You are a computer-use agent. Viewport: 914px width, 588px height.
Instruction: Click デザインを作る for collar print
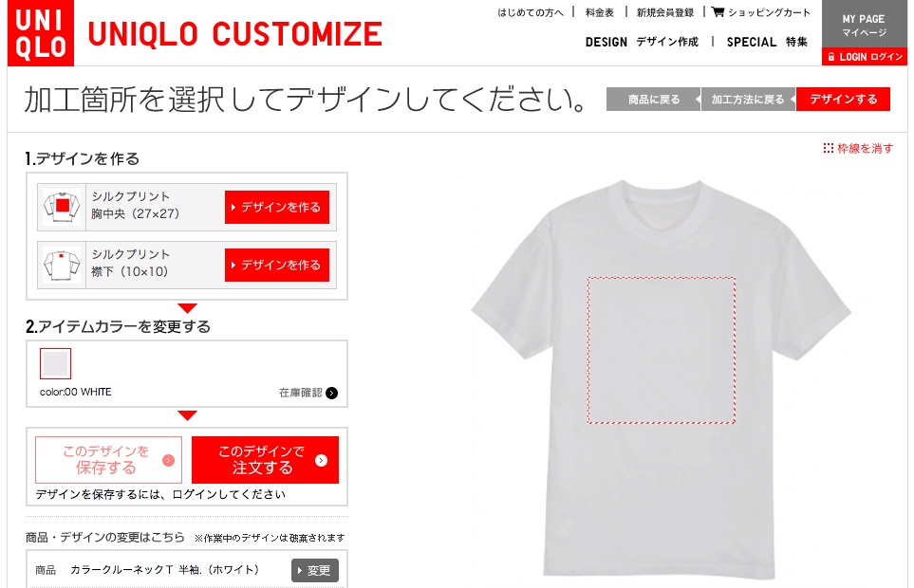tap(277, 265)
